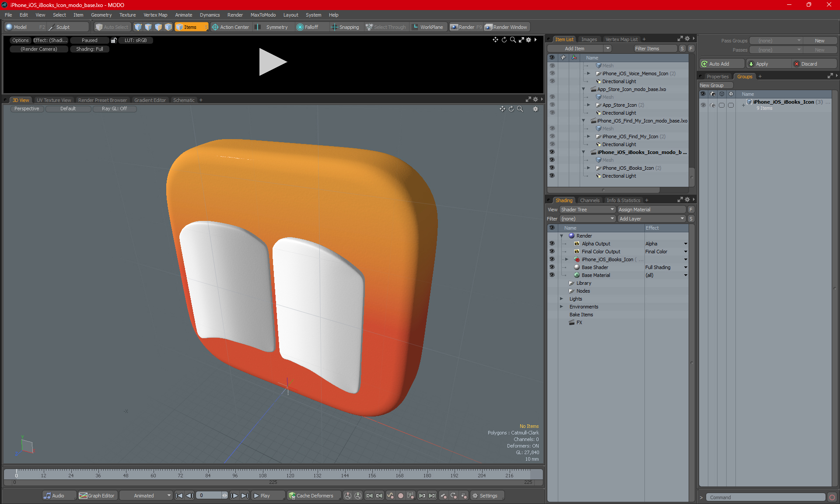The width and height of the screenshot is (840, 504).
Task: Click the Render F9 button
Action: 466,27
